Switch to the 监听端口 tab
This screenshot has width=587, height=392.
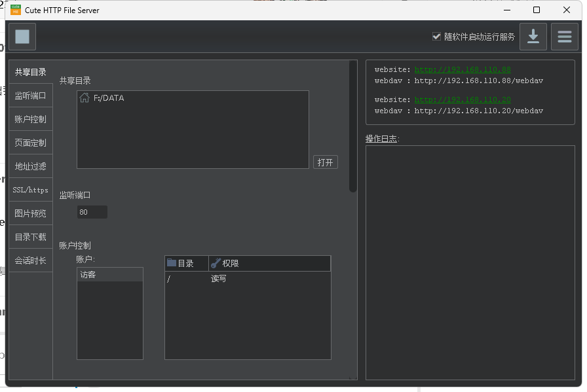[x=31, y=96]
